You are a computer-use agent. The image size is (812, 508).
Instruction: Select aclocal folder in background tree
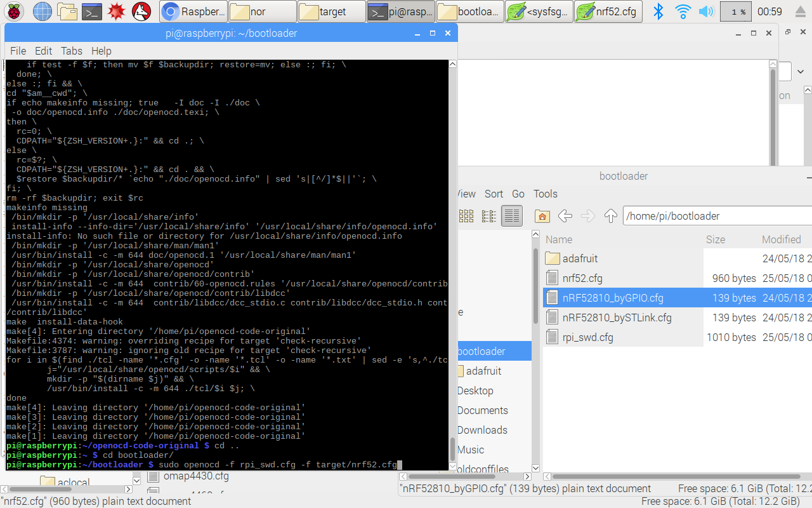[74, 483]
